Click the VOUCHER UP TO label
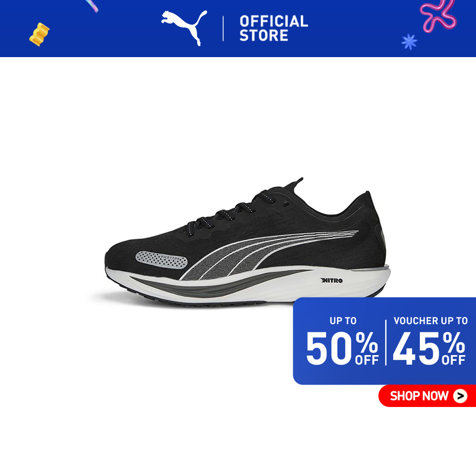This screenshot has height=476, width=476. click(430, 320)
